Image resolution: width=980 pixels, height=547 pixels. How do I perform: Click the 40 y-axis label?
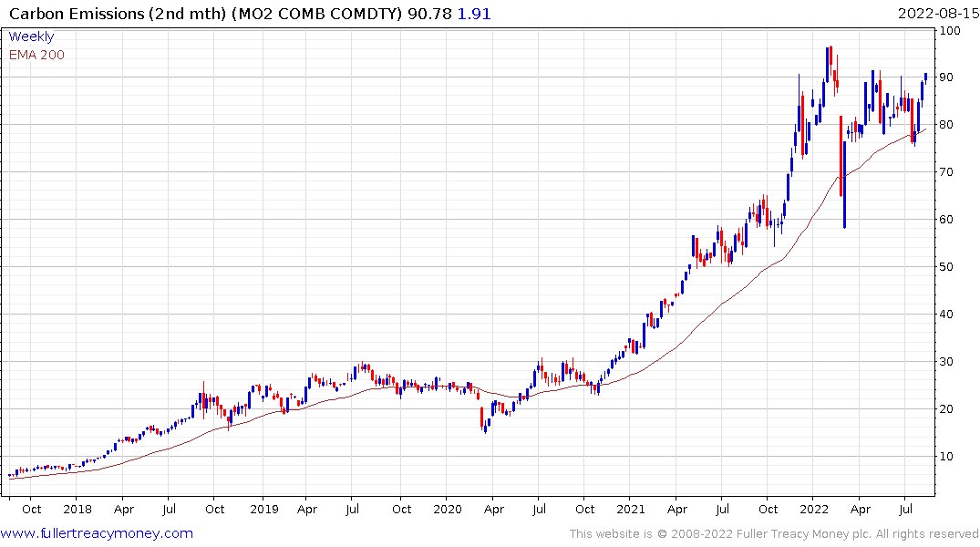coord(946,315)
